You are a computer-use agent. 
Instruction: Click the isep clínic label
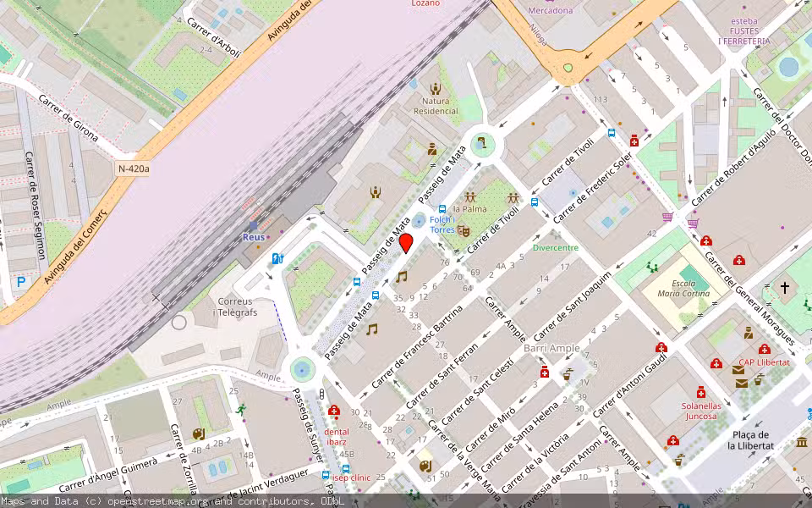352,478
